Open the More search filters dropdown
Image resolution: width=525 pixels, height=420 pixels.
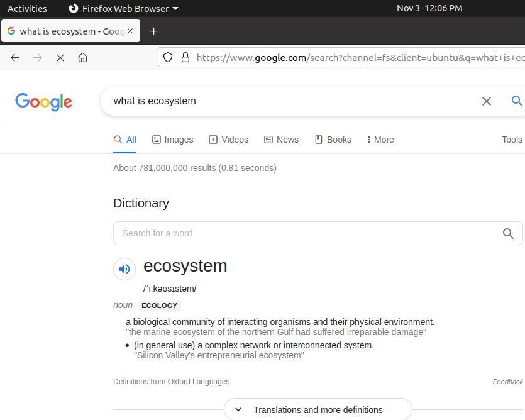[380, 140]
